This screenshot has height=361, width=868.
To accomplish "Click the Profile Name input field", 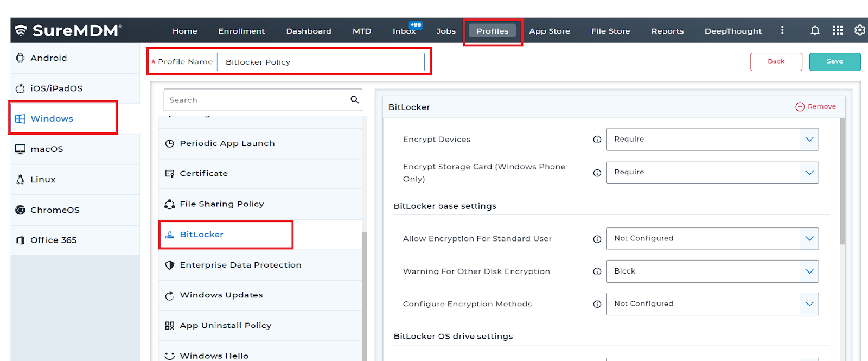I will 321,62.
